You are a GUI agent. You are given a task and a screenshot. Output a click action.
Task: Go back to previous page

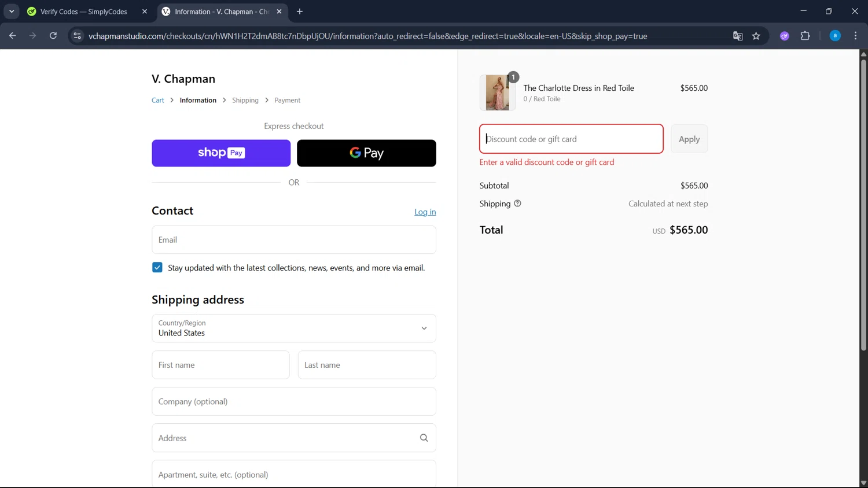coord(13,36)
